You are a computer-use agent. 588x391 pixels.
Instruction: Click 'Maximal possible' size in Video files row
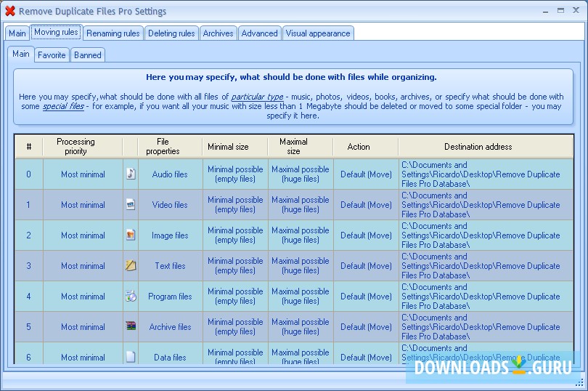[x=301, y=205]
